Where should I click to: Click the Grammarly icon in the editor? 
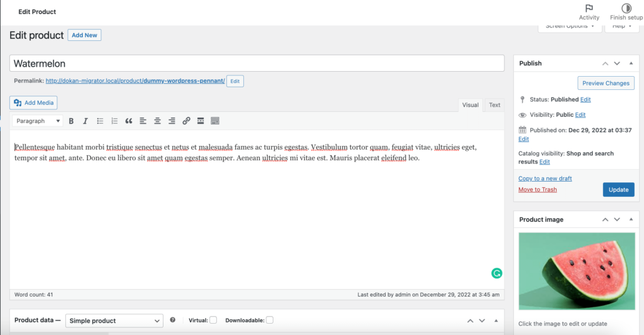click(497, 273)
